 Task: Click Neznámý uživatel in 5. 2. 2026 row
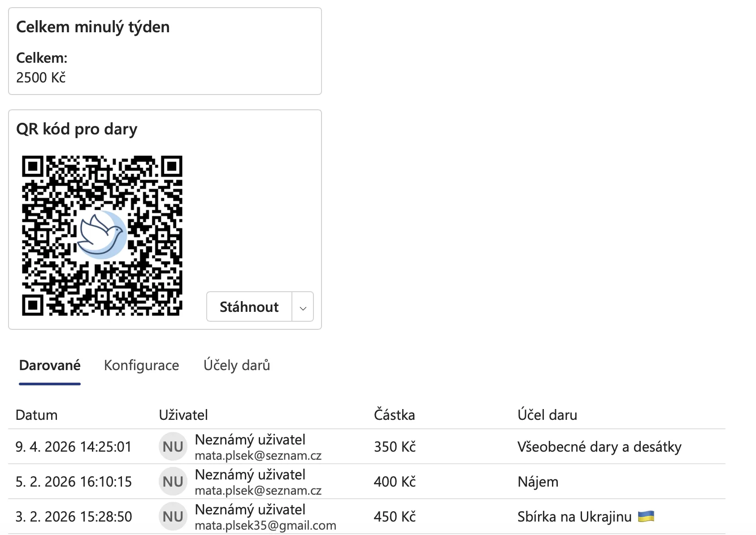[x=250, y=475]
